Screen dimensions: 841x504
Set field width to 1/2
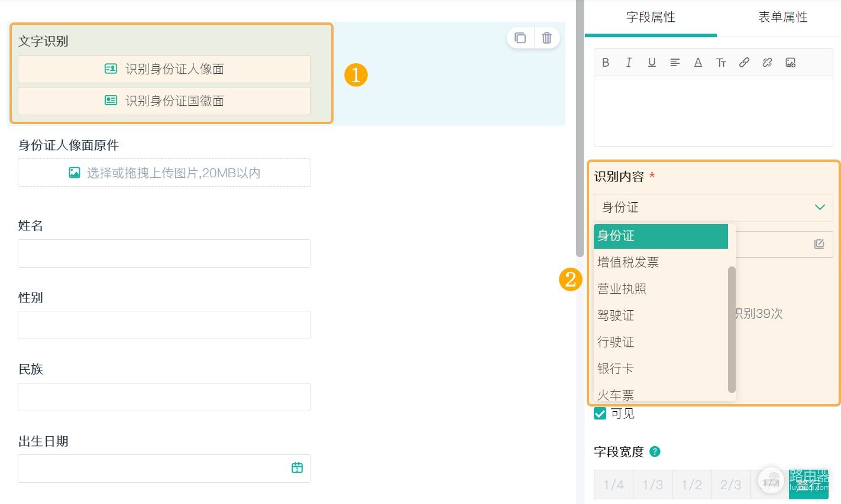click(x=691, y=485)
